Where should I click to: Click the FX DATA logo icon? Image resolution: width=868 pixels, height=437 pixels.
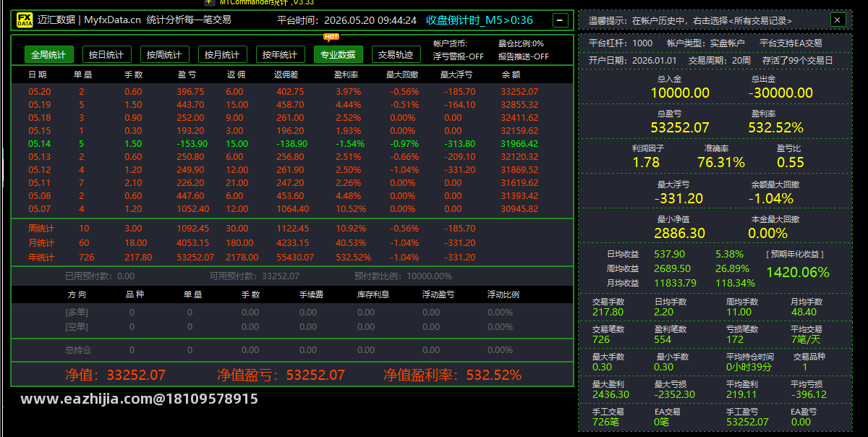pos(25,20)
